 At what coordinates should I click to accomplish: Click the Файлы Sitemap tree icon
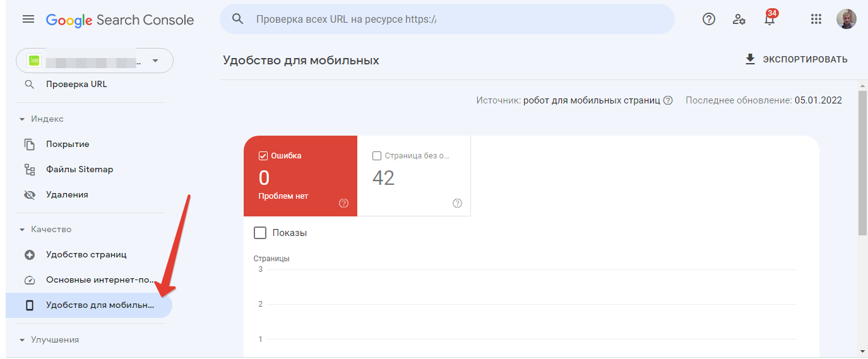click(29, 169)
